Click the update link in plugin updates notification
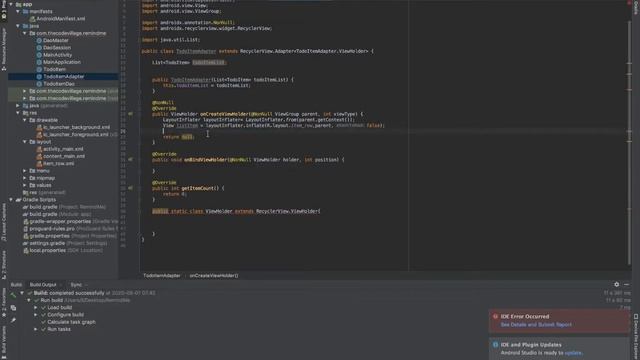 point(573,353)
